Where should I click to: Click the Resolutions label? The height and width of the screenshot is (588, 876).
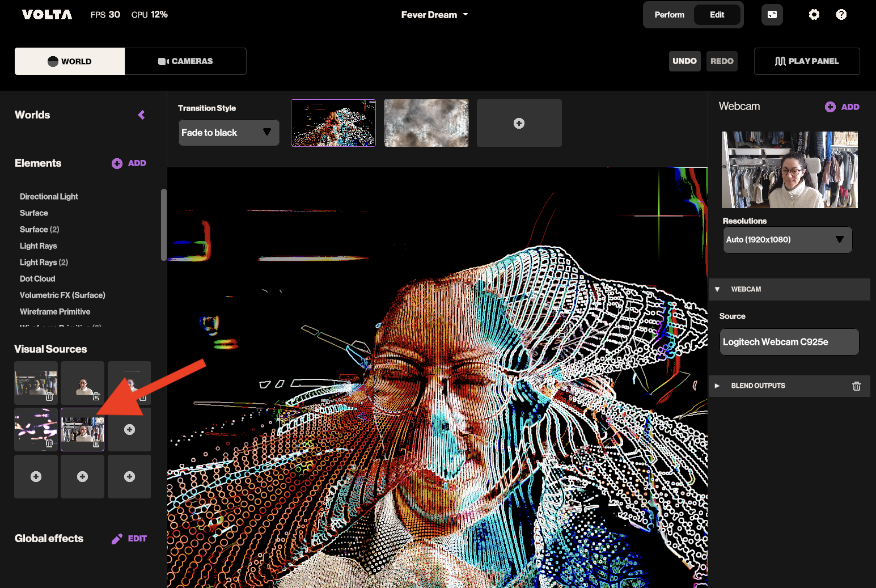744,221
